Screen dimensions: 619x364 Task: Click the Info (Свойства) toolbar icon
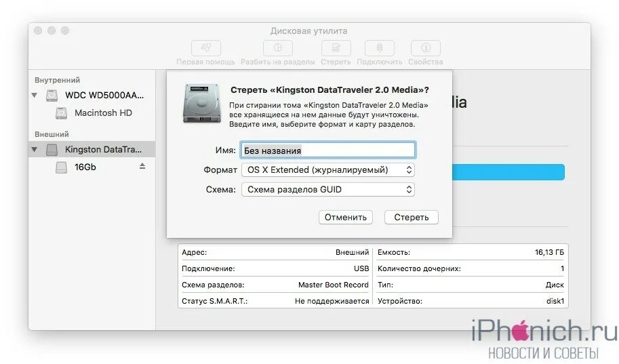[426, 48]
